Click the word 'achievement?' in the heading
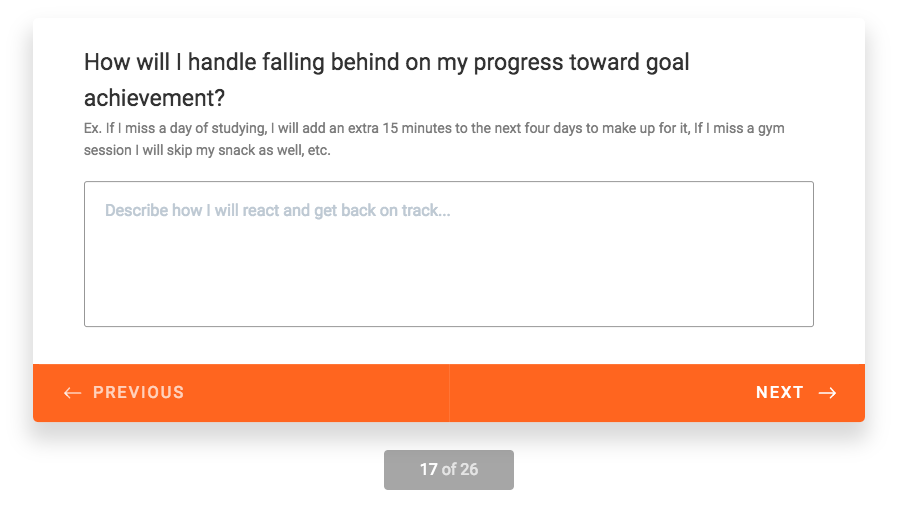 click(x=155, y=98)
